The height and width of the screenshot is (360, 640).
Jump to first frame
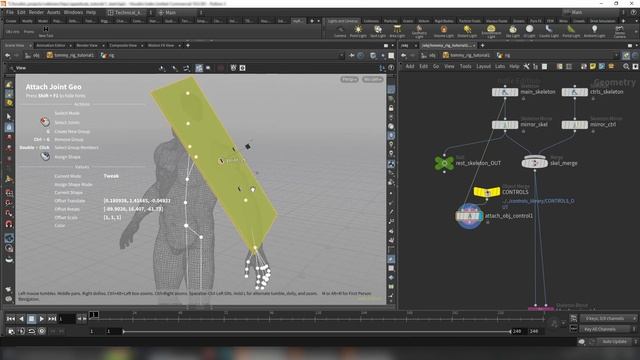[11, 319]
